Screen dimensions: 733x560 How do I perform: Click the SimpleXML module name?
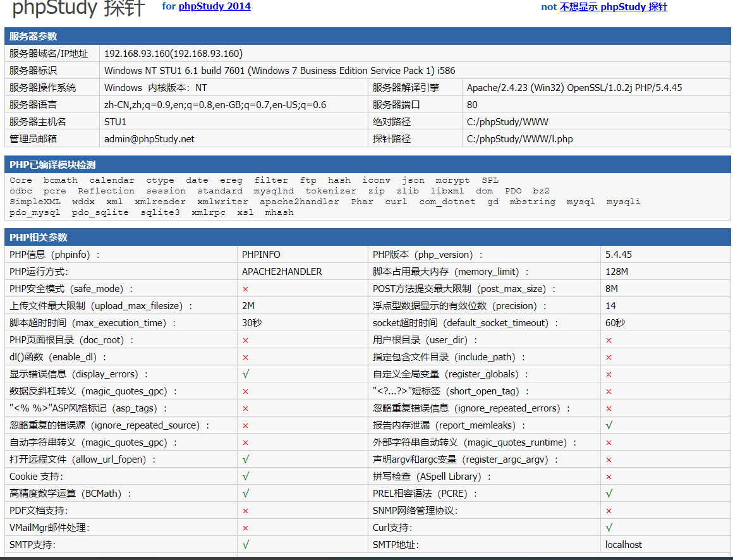point(35,202)
